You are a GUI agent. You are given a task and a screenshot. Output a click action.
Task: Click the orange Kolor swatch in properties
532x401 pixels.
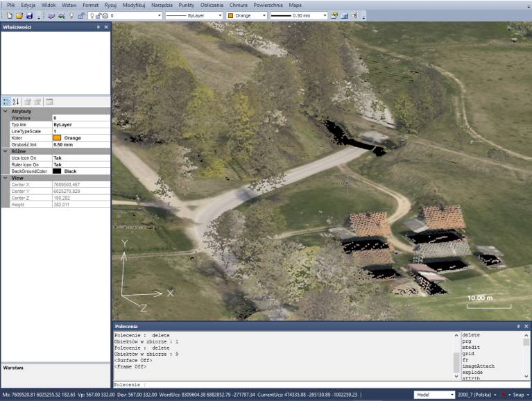click(x=57, y=138)
